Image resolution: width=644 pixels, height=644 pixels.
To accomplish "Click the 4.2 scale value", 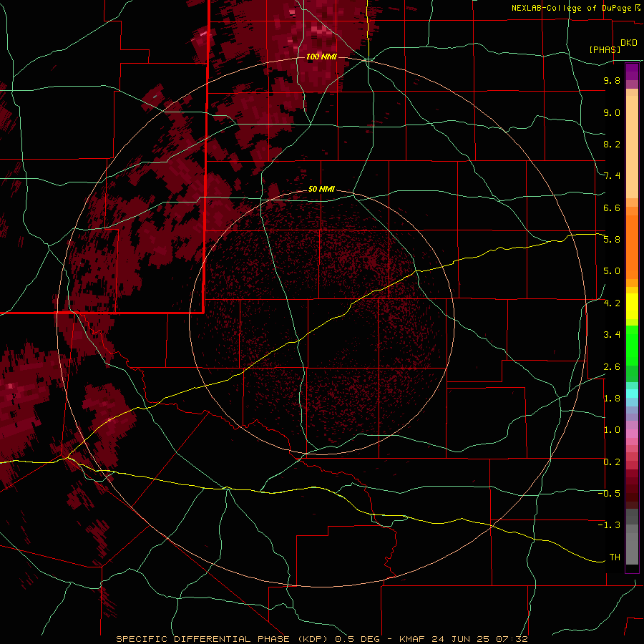I will click(612, 303).
